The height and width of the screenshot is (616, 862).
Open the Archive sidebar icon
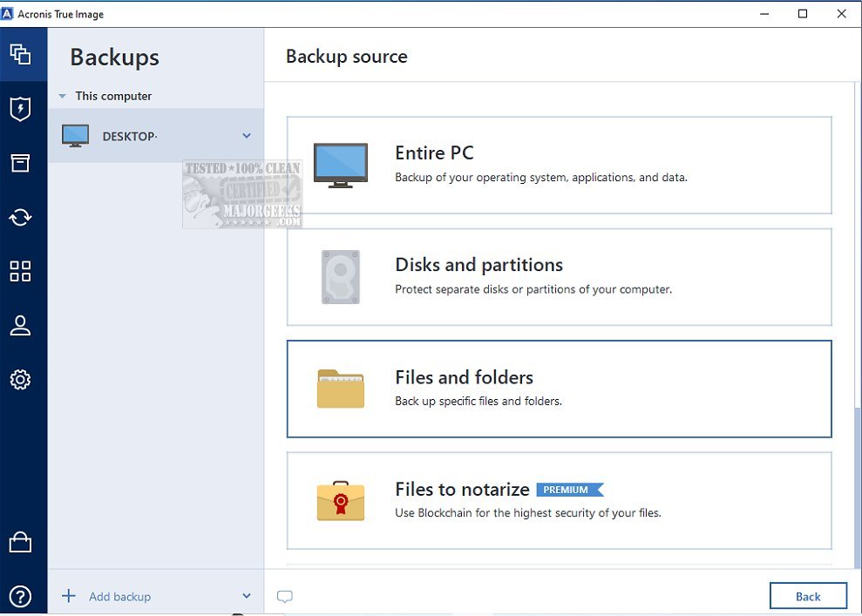[20, 163]
